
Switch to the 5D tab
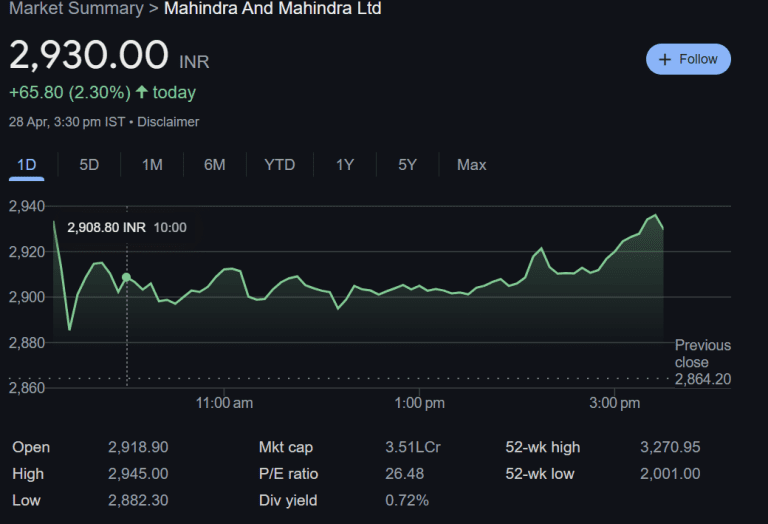(89, 165)
